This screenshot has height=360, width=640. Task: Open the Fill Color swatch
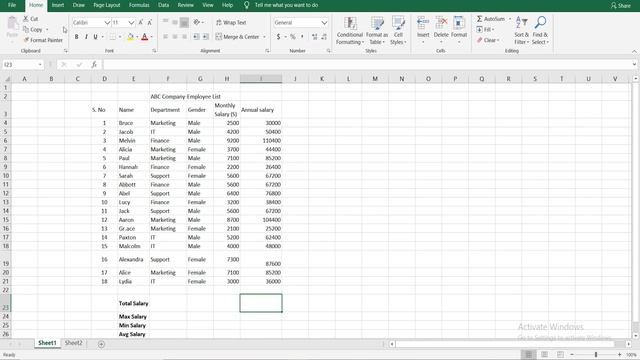coord(130,37)
